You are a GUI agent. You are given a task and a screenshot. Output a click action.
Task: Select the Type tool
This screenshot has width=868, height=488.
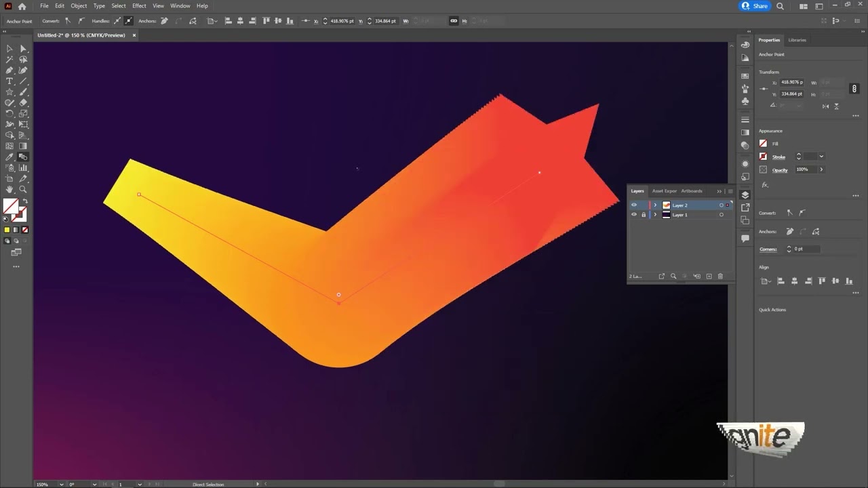(x=9, y=81)
